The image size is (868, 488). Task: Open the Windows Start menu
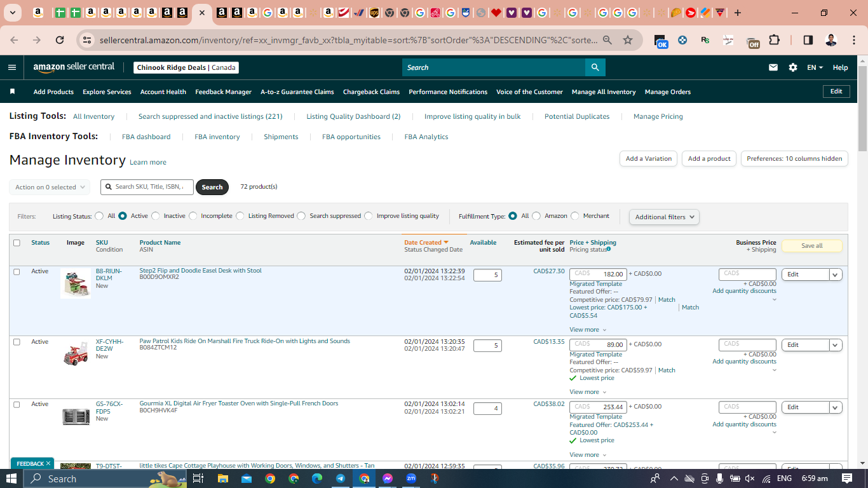pos(11,478)
